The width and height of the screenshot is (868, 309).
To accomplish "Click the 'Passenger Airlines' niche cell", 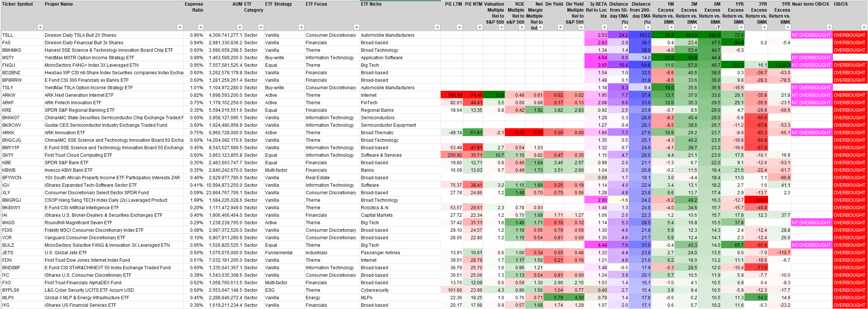I will tap(400, 253).
